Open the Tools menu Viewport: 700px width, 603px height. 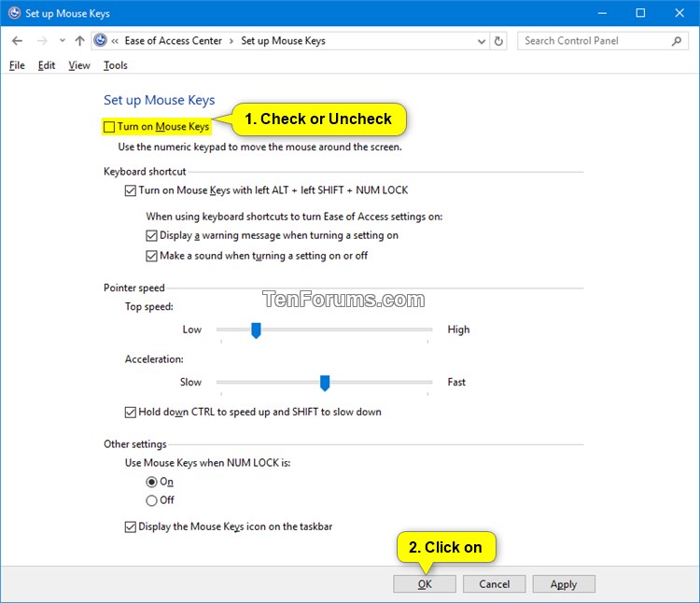coord(116,65)
